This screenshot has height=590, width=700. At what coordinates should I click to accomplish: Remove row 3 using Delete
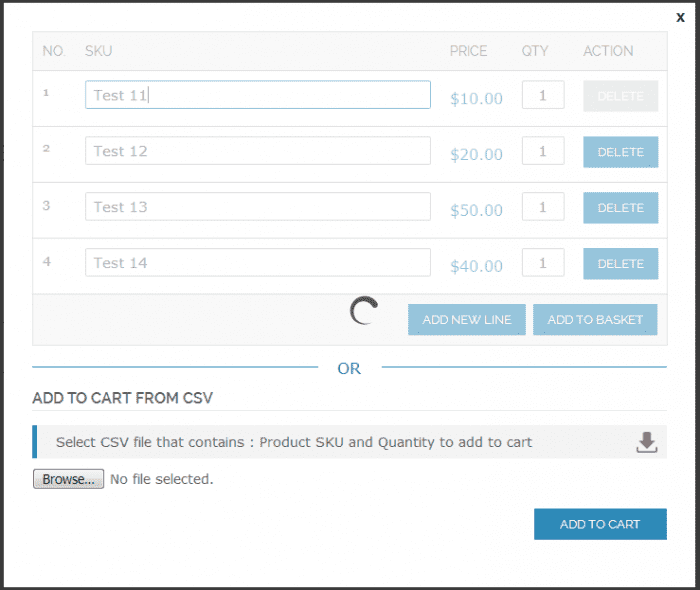[620, 208]
